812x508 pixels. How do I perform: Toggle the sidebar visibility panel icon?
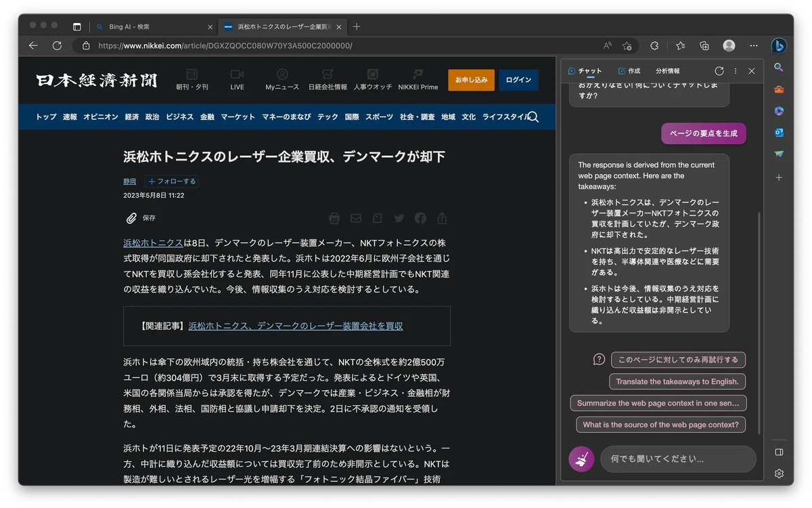779,452
